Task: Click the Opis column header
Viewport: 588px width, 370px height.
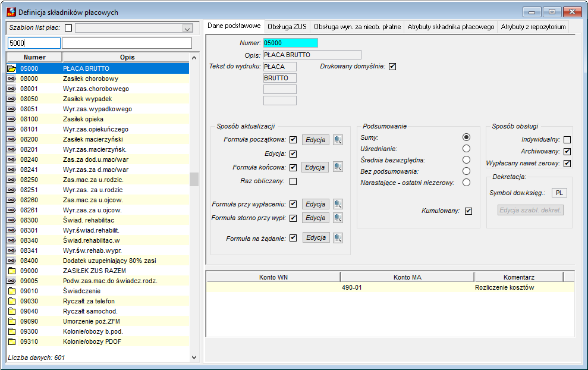Action: pyautogui.click(x=127, y=57)
